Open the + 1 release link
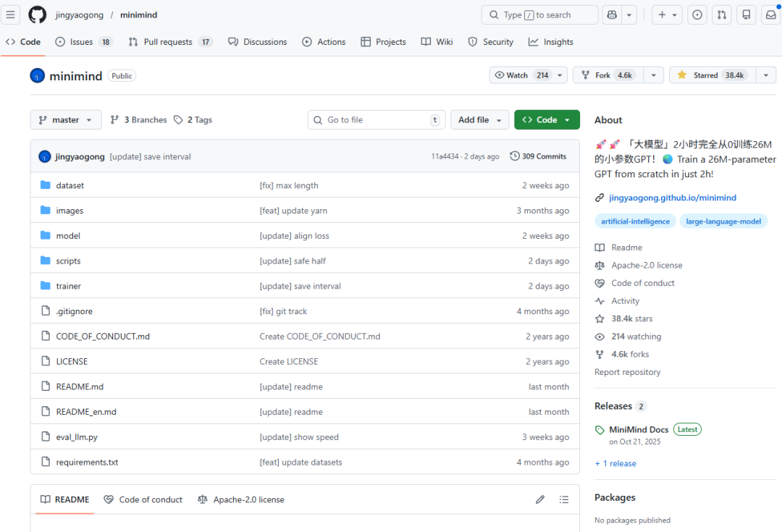The width and height of the screenshot is (782, 532). pyautogui.click(x=615, y=464)
